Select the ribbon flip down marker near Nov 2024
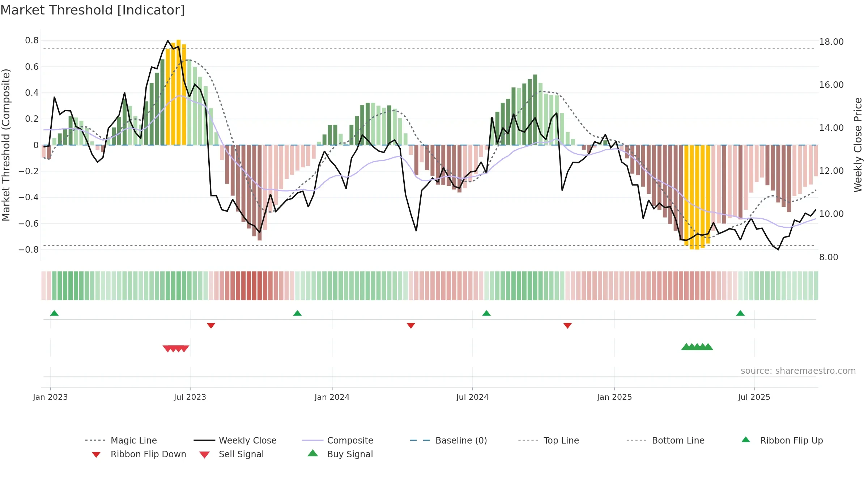The width and height of the screenshot is (868, 488). click(x=567, y=326)
